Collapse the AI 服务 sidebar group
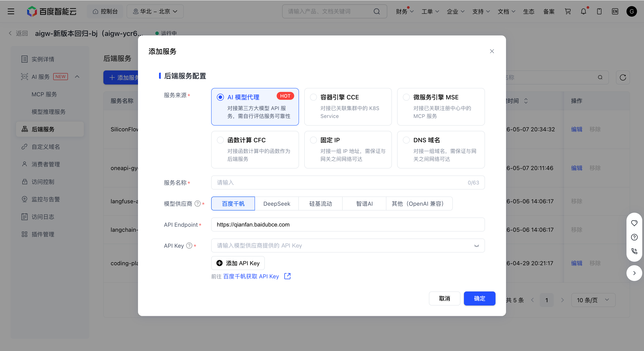 click(77, 77)
